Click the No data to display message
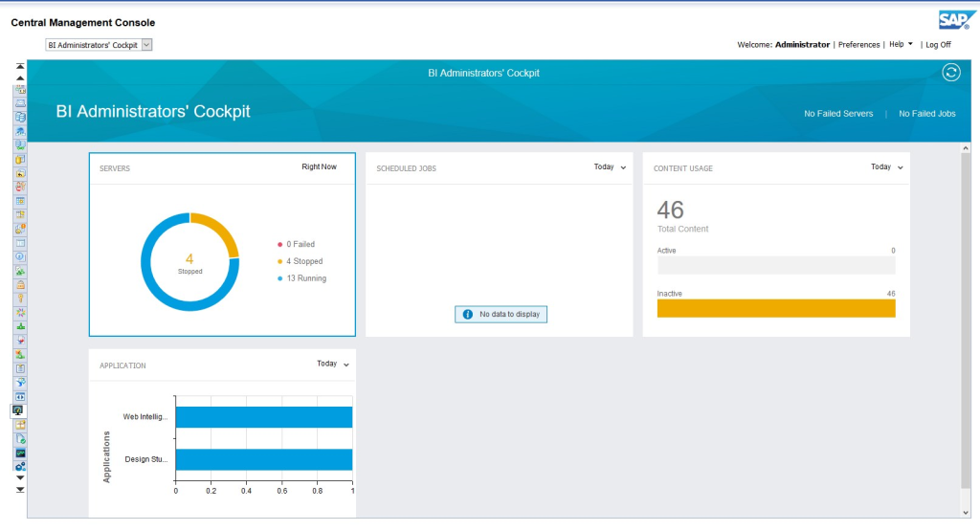The width and height of the screenshot is (980, 531). 501,314
